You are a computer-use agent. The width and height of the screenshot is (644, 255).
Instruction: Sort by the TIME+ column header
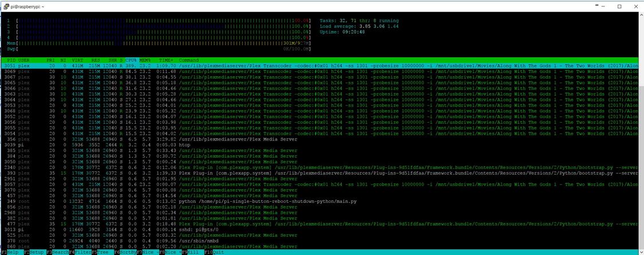coord(167,60)
